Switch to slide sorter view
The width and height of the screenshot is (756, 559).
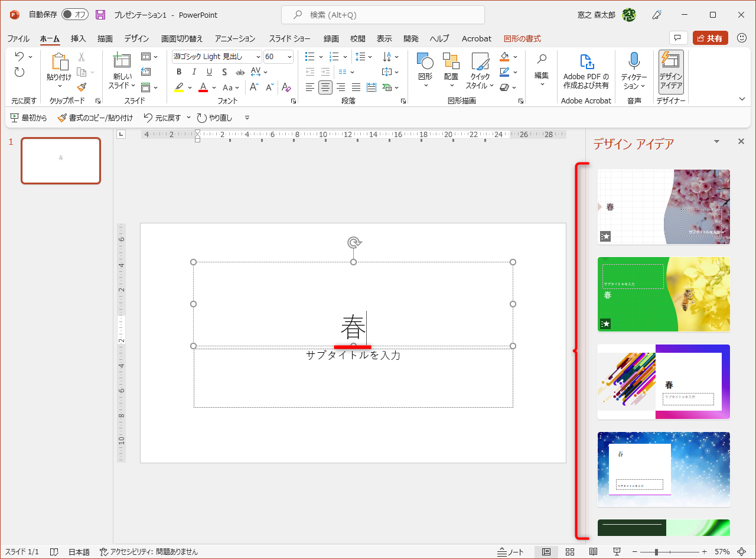coord(570,552)
